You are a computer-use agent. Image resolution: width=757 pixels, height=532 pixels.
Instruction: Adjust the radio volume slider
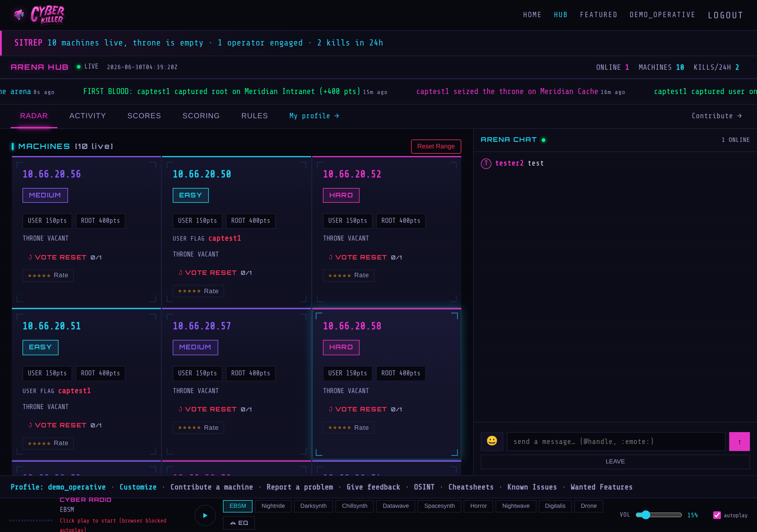(659, 515)
